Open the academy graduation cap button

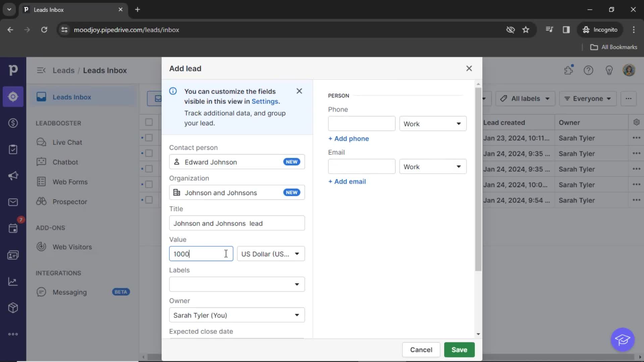623,340
